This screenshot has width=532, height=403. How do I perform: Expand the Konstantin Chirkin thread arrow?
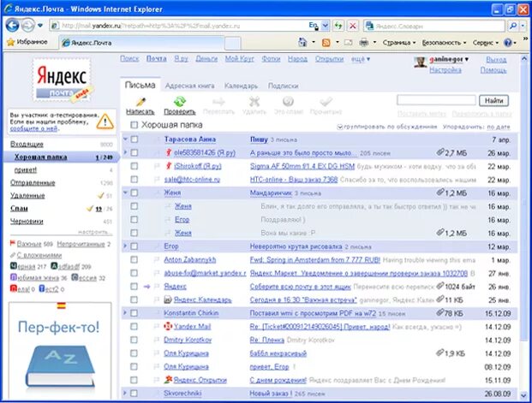point(125,313)
